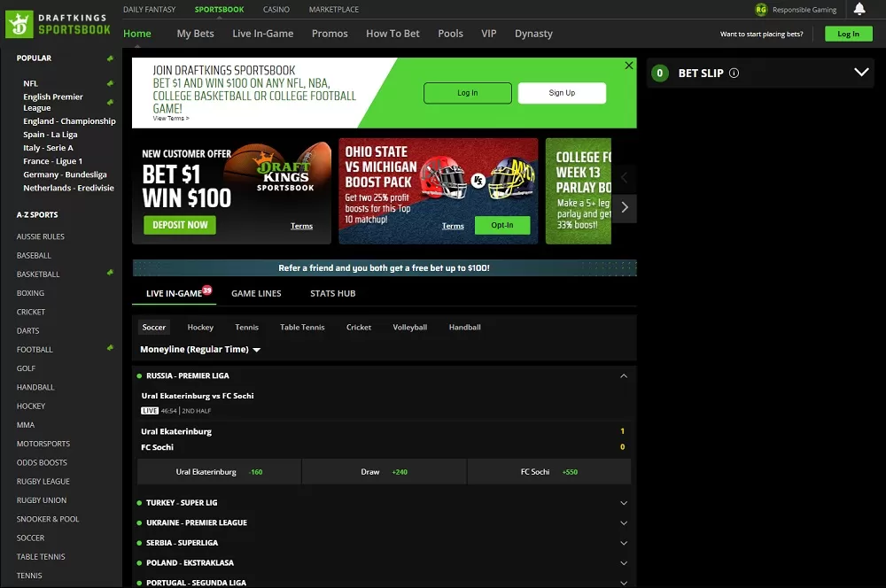Viewport: 886px width, 588px height.
Task: Click the live count badge on Live In-Game
Action: click(206, 290)
